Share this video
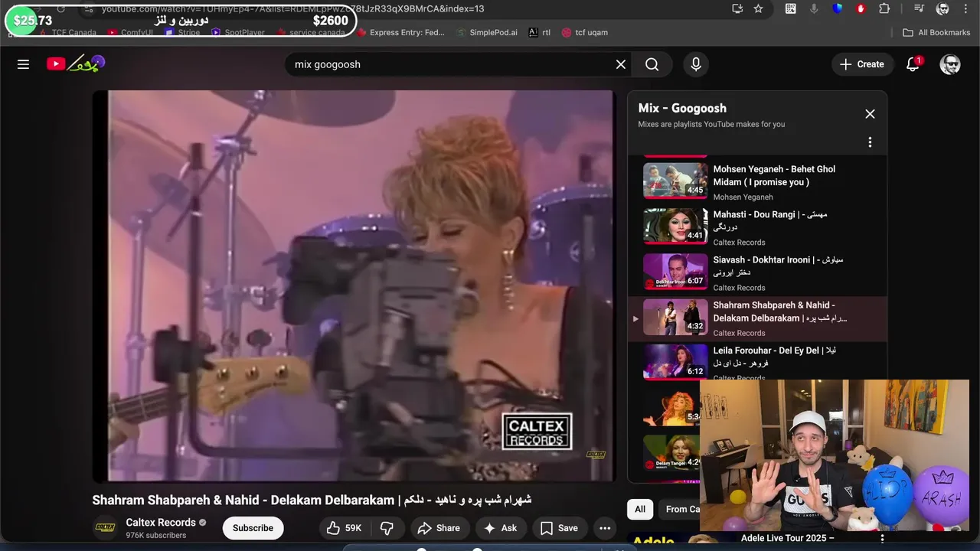This screenshot has height=551, width=980. tap(439, 528)
